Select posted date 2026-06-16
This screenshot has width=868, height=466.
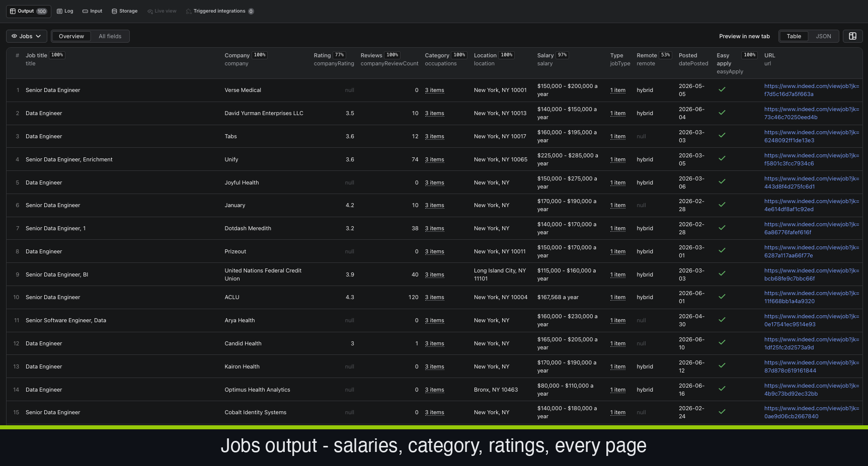[x=691, y=390]
